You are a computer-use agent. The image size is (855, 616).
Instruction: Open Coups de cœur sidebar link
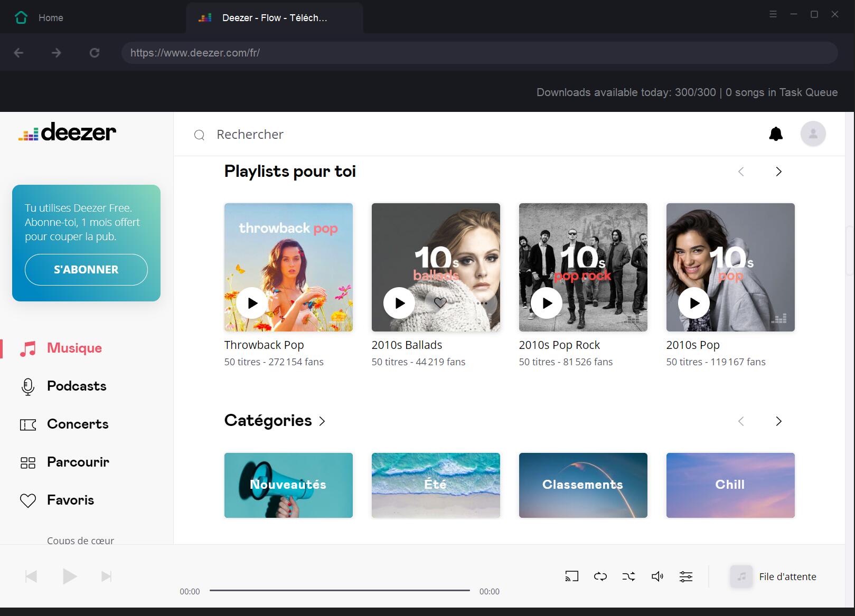tap(80, 540)
